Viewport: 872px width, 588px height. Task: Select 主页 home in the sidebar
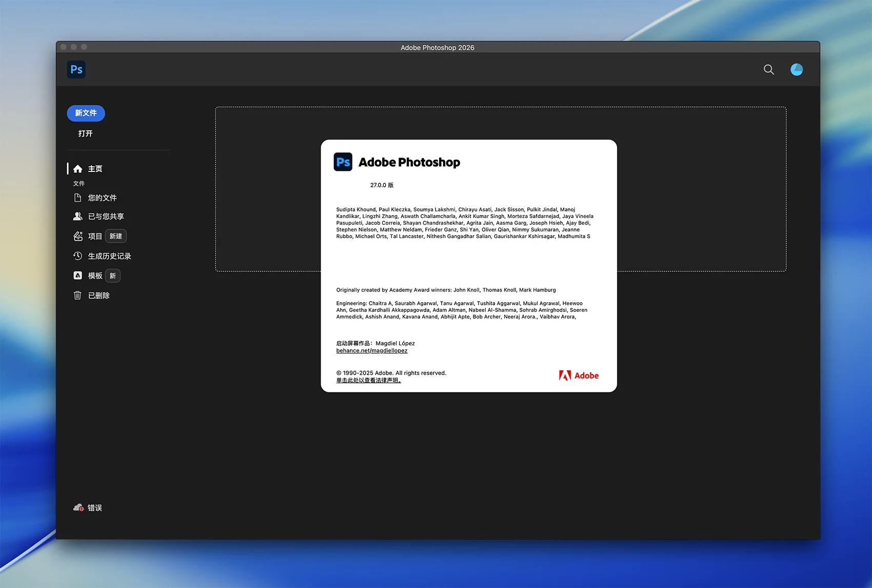point(95,169)
